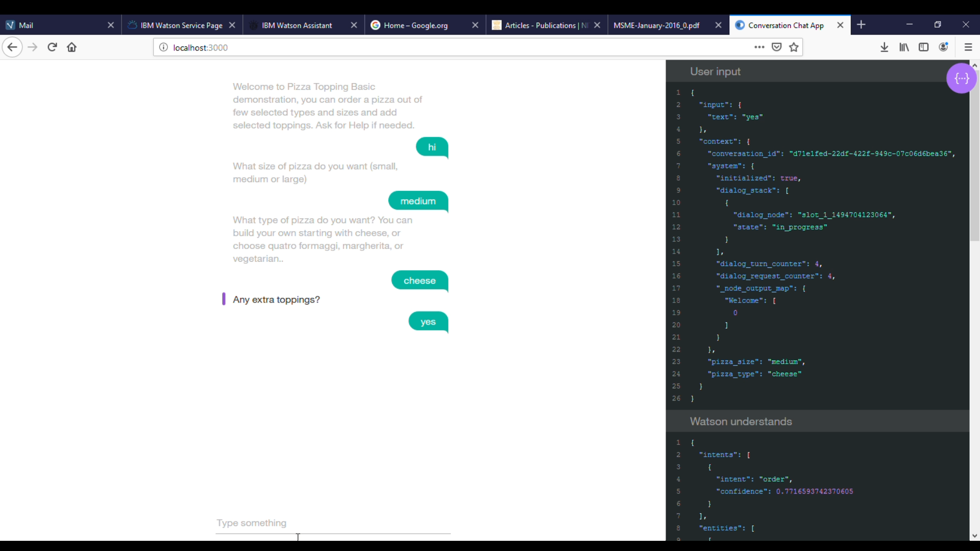This screenshot has height=551, width=980.
Task: Toggle the purple JSON payload panel button
Action: coord(961,79)
